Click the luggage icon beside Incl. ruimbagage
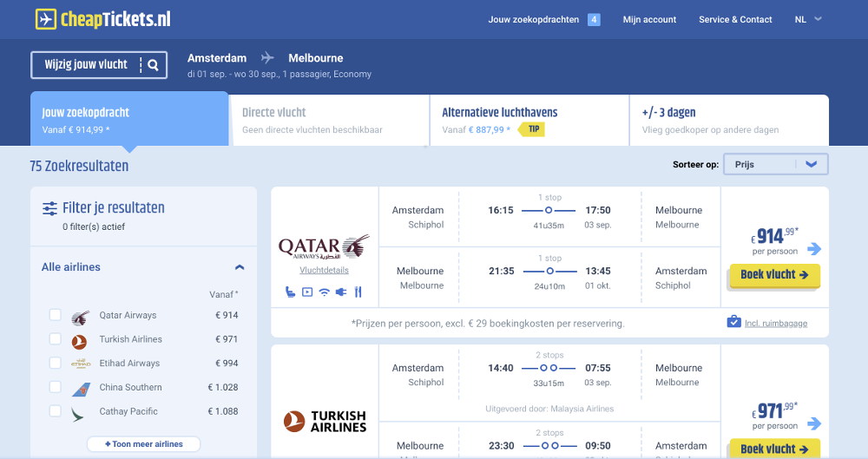The height and width of the screenshot is (459, 868). tap(734, 322)
